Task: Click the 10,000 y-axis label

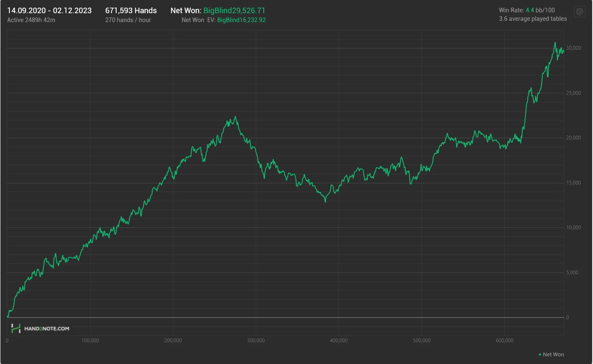Action: click(x=573, y=227)
